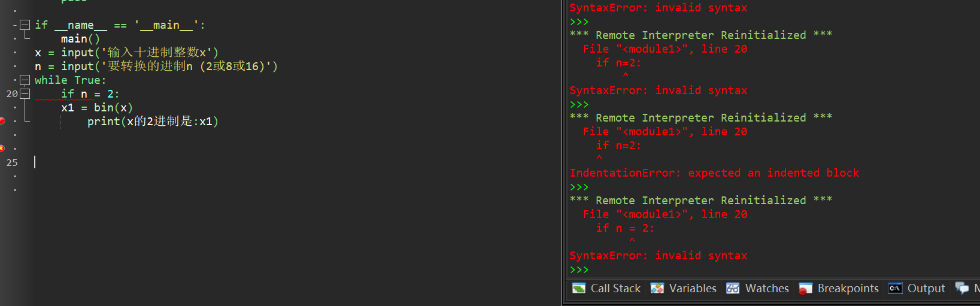Click the 'n = input' code line
The width and height of the screenshot is (980, 306).
156,66
